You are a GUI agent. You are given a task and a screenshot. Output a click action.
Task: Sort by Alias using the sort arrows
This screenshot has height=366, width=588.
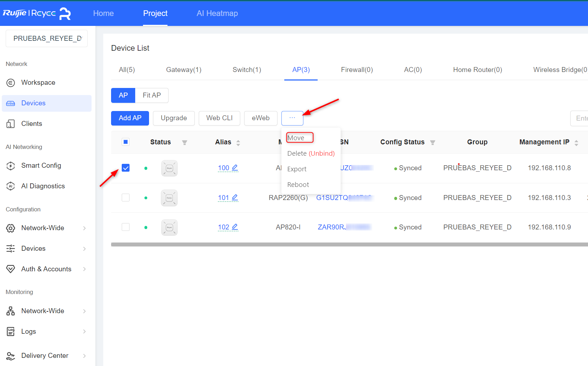pyautogui.click(x=238, y=143)
